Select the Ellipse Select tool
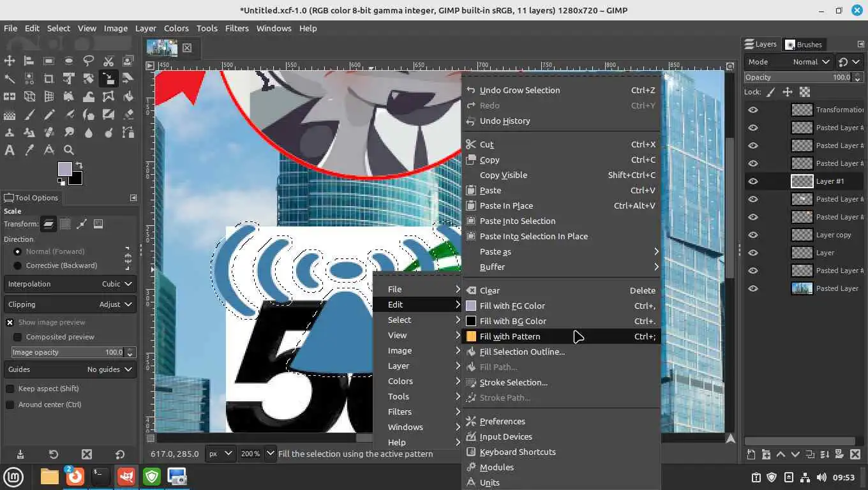 (68, 61)
